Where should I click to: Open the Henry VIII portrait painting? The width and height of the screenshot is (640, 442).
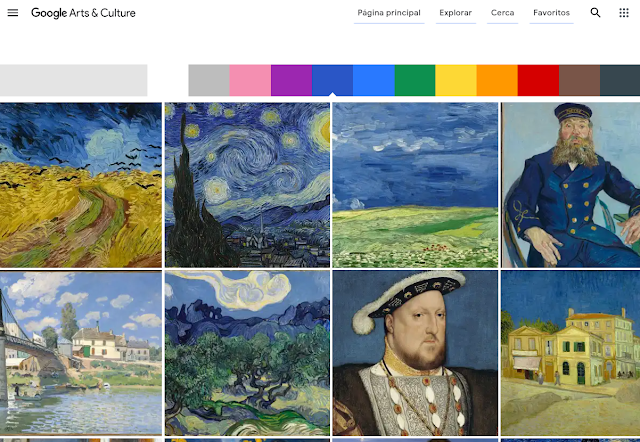click(x=416, y=353)
